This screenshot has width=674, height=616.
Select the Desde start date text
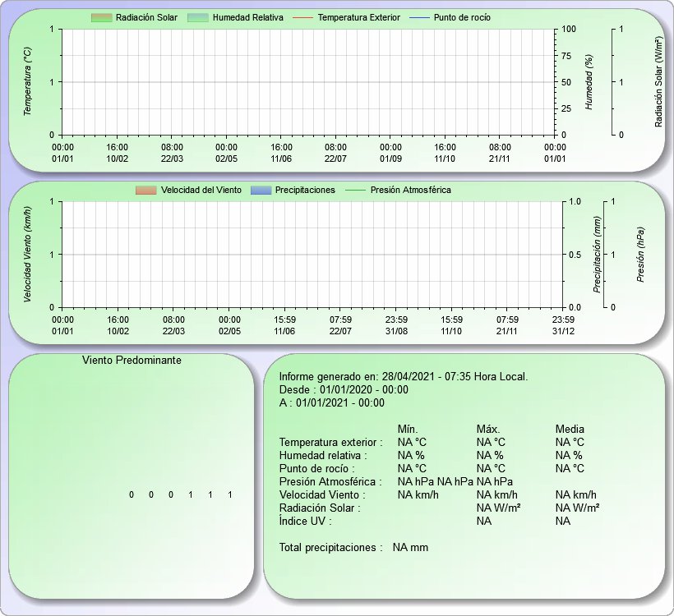click(344, 390)
